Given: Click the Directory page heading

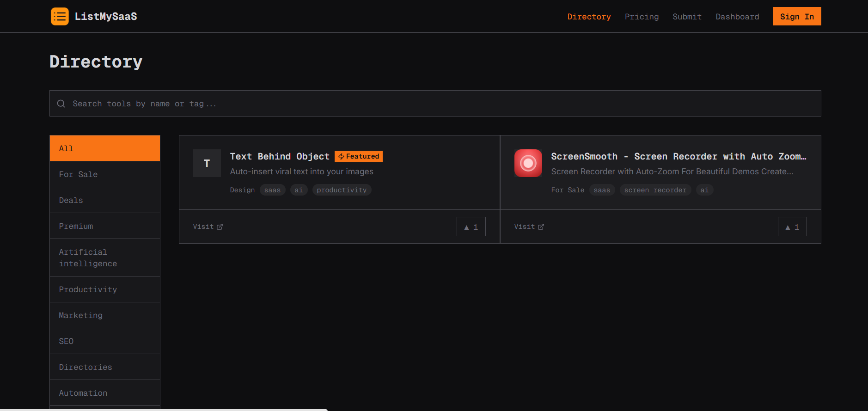Looking at the screenshot, I should point(96,61).
